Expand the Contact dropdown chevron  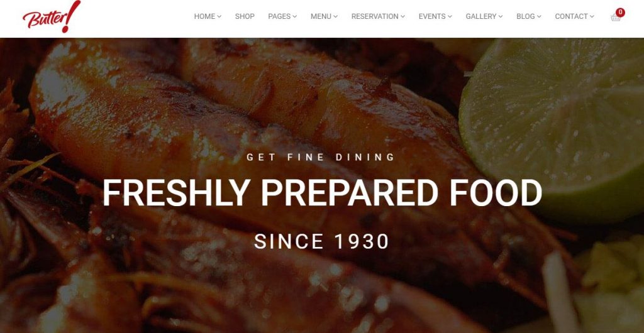point(592,16)
